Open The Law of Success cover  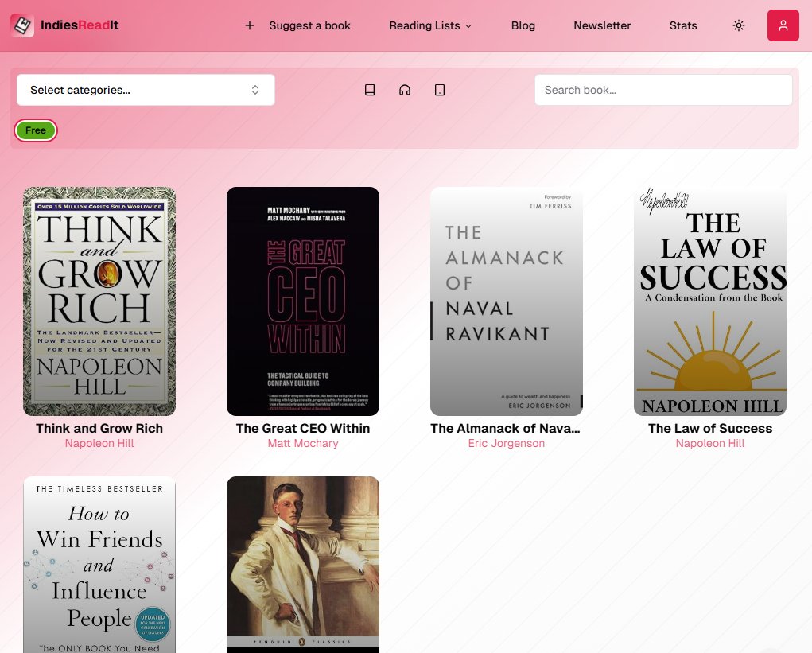click(x=710, y=301)
